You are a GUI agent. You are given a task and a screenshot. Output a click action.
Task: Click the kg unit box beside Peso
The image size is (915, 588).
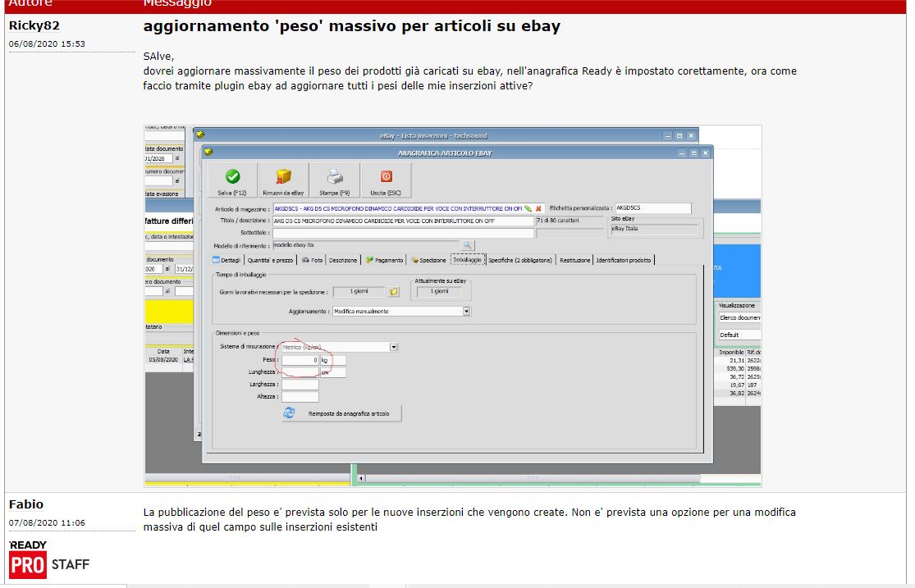[x=333, y=361]
